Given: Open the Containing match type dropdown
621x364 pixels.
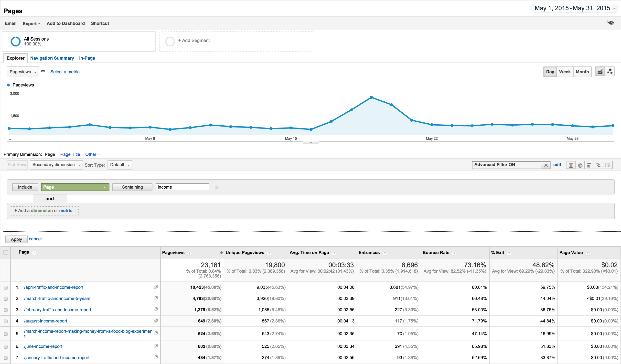Looking at the screenshot, I should 132,187.
